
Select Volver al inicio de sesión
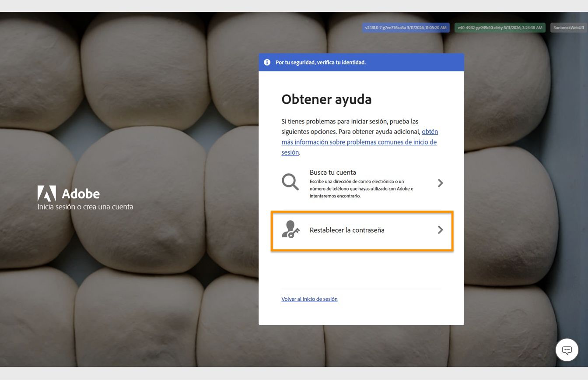click(x=309, y=299)
